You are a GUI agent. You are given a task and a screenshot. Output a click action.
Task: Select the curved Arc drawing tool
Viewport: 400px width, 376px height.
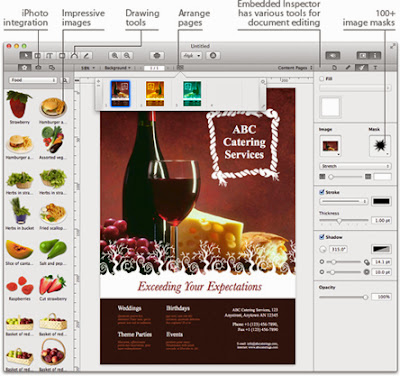74,56
